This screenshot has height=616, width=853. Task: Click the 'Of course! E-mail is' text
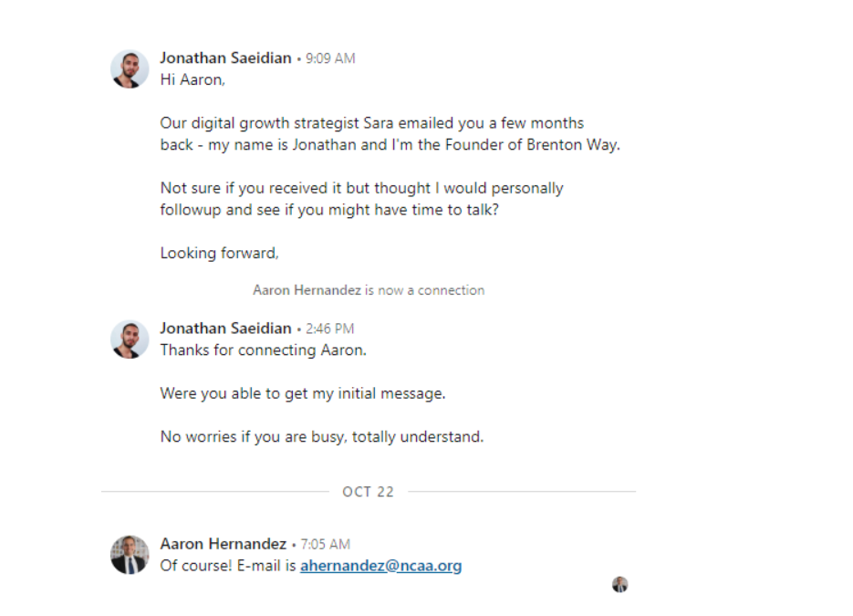click(x=228, y=566)
